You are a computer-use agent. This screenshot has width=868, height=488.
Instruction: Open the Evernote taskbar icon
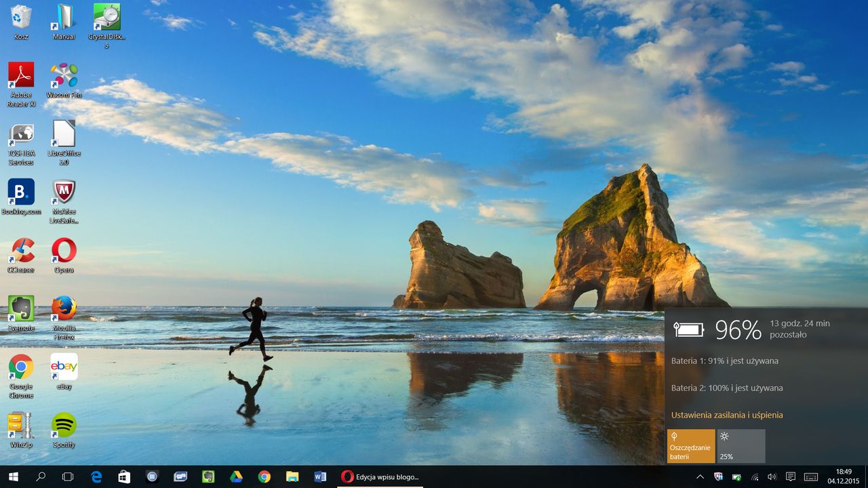tap(208, 476)
